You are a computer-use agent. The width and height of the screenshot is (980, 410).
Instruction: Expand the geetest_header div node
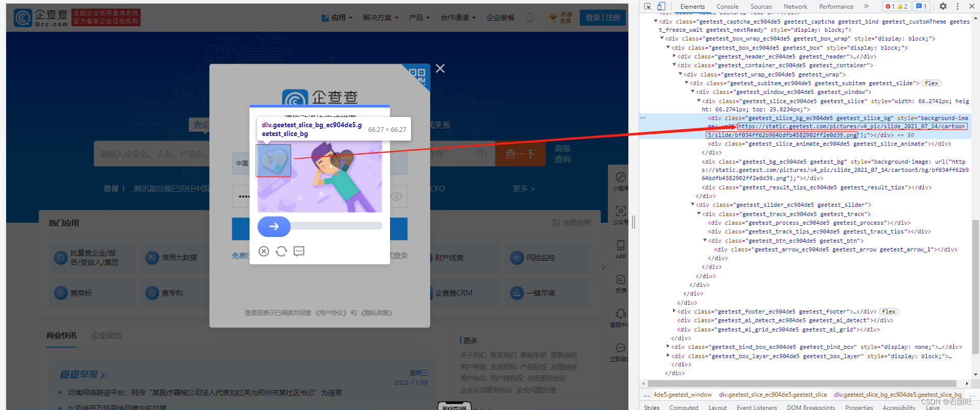point(674,56)
